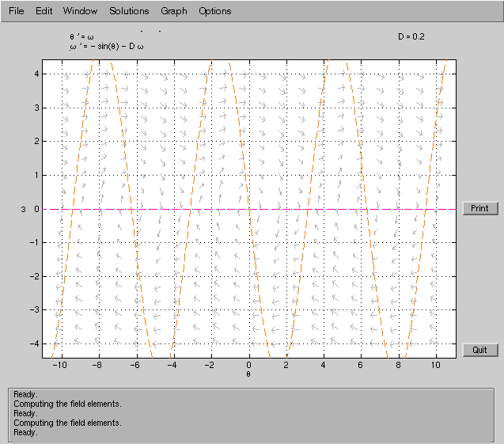Click the x-axis tick label 6
The image size is (504, 444).
tap(360, 365)
